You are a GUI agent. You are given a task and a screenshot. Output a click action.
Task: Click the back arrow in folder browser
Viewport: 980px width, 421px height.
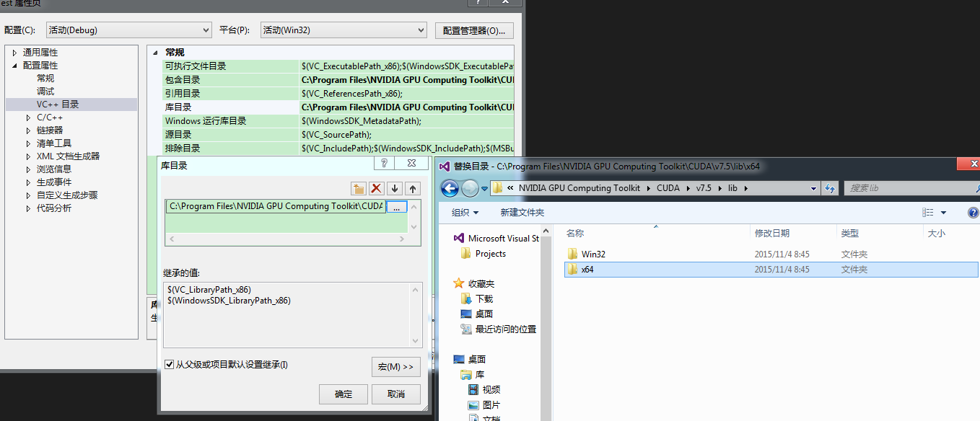[450, 188]
